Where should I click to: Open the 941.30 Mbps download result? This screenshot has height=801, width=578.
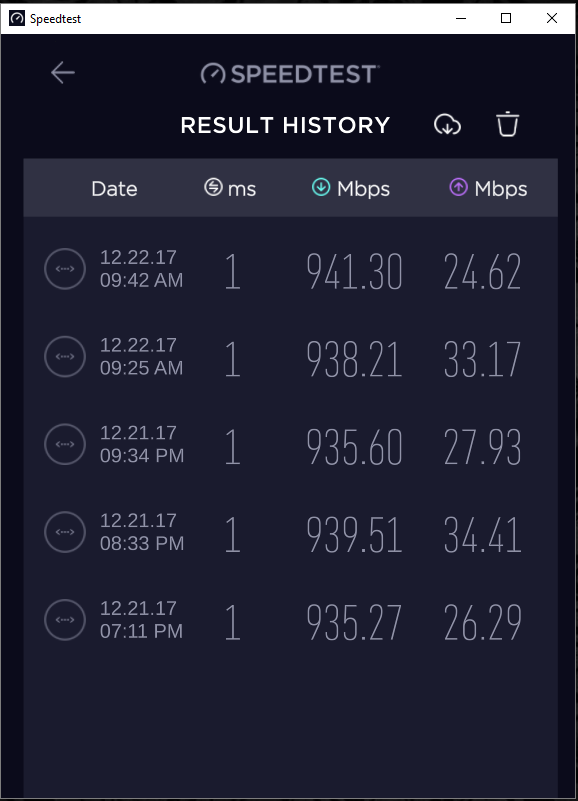point(355,271)
